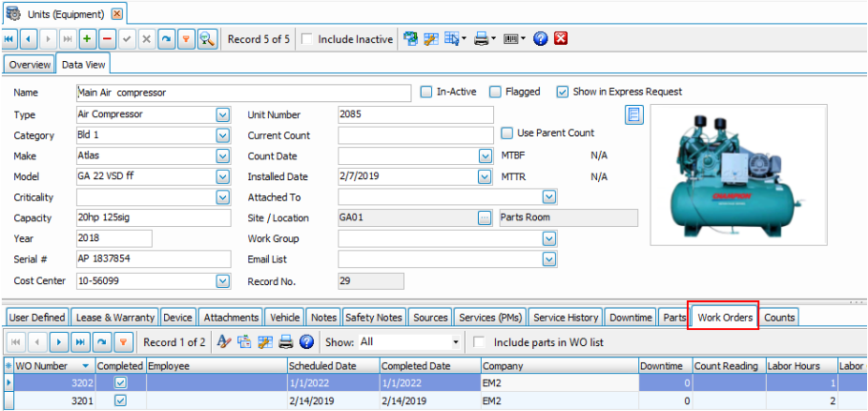Open the Show filter dropdown
This screenshot has height=411, width=868.
click(x=456, y=342)
